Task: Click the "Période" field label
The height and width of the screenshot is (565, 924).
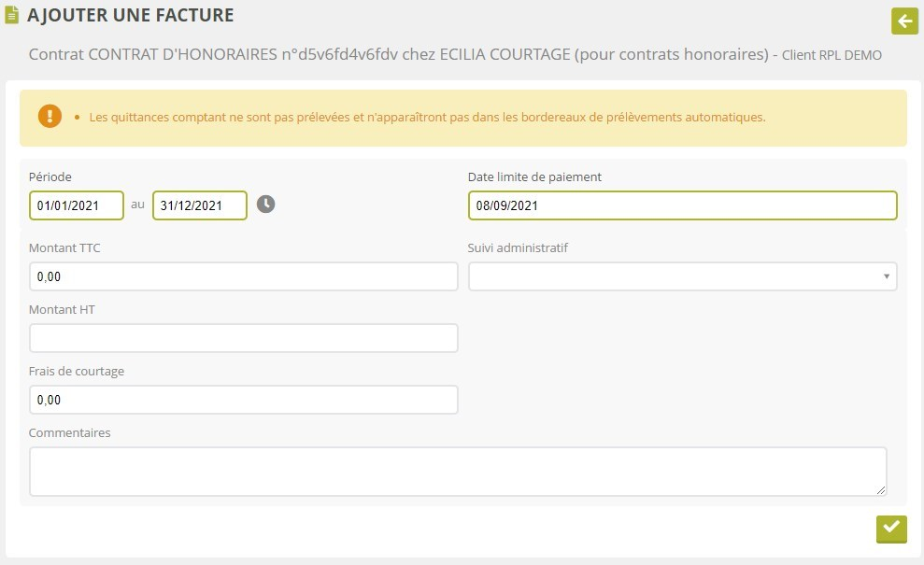Action: (x=50, y=177)
